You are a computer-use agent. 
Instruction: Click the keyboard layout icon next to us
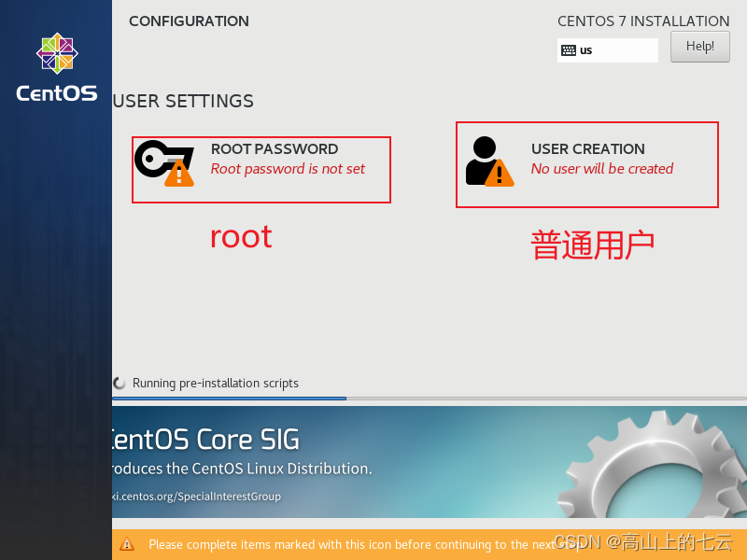pos(569,50)
